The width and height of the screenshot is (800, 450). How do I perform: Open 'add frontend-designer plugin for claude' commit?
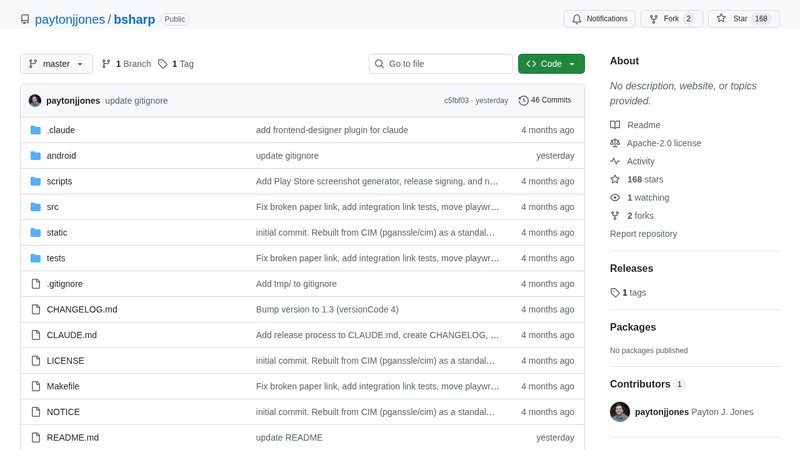(332, 130)
